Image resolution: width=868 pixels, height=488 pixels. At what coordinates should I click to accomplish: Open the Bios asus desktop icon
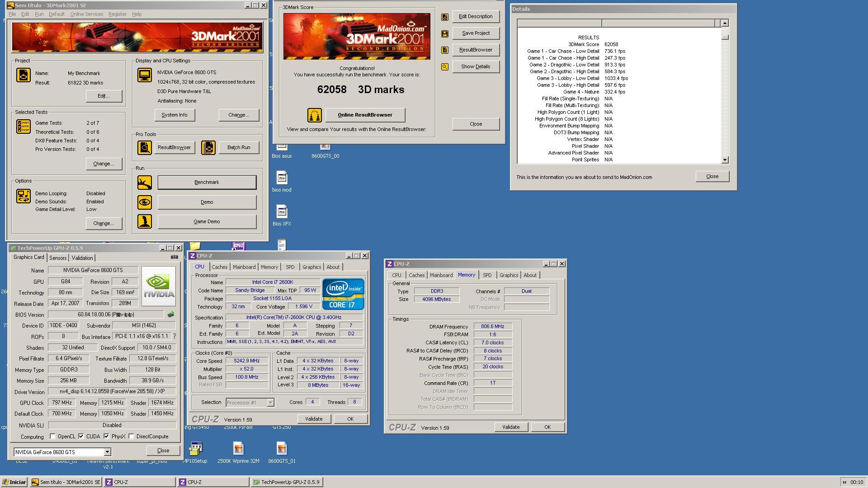(282, 151)
